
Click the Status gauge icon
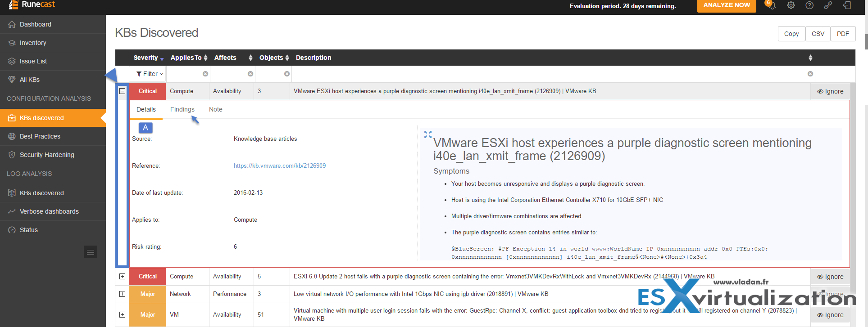(12, 230)
